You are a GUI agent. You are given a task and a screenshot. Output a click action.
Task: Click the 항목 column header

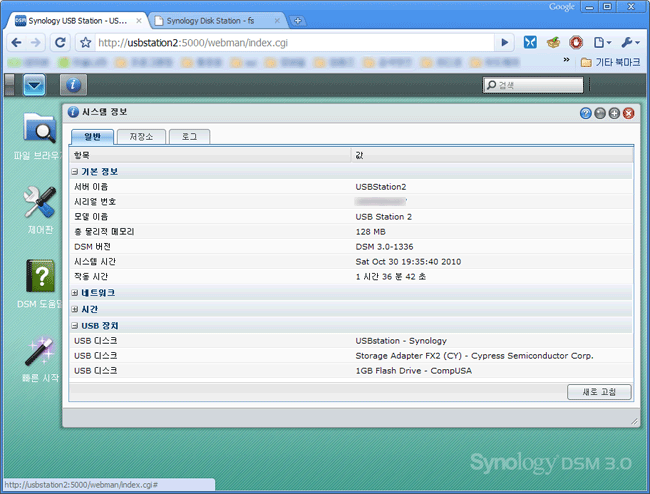(210, 155)
